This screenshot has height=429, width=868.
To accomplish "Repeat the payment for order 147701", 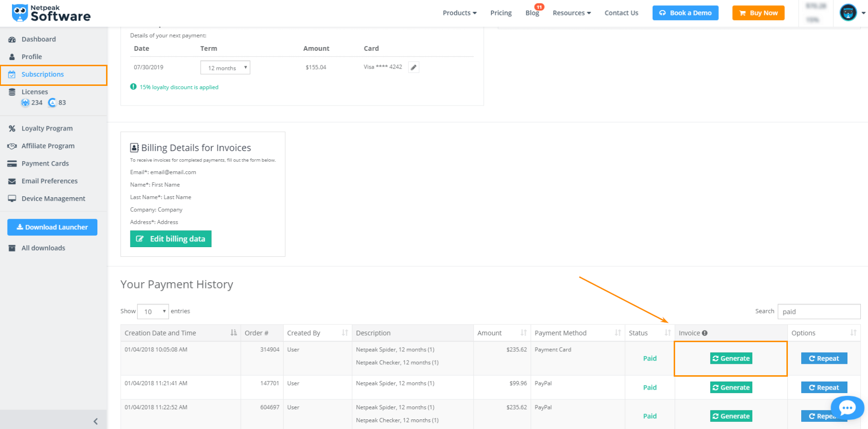I will tap(824, 388).
